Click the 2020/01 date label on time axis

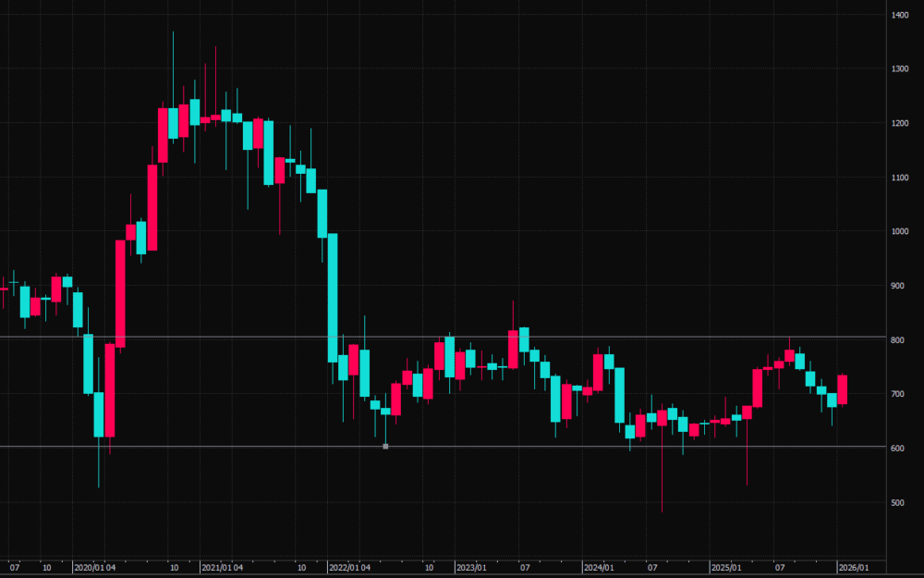pos(88,567)
